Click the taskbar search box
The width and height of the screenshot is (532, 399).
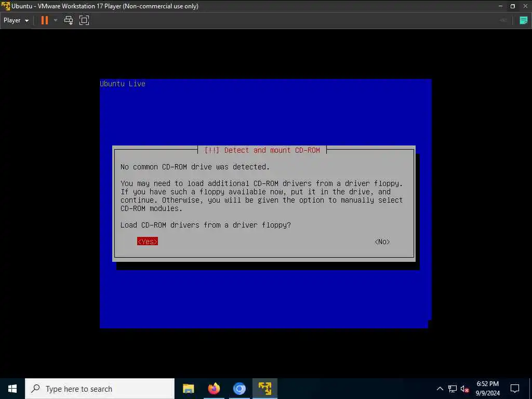(100, 389)
